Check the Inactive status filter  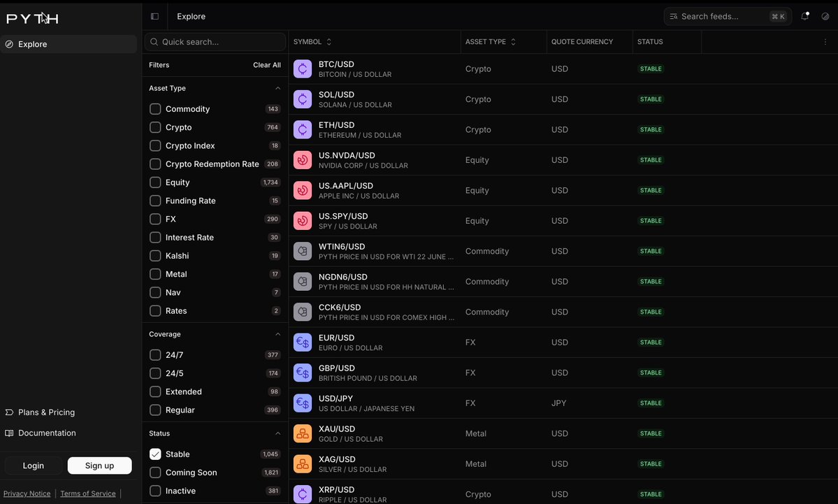tap(155, 491)
